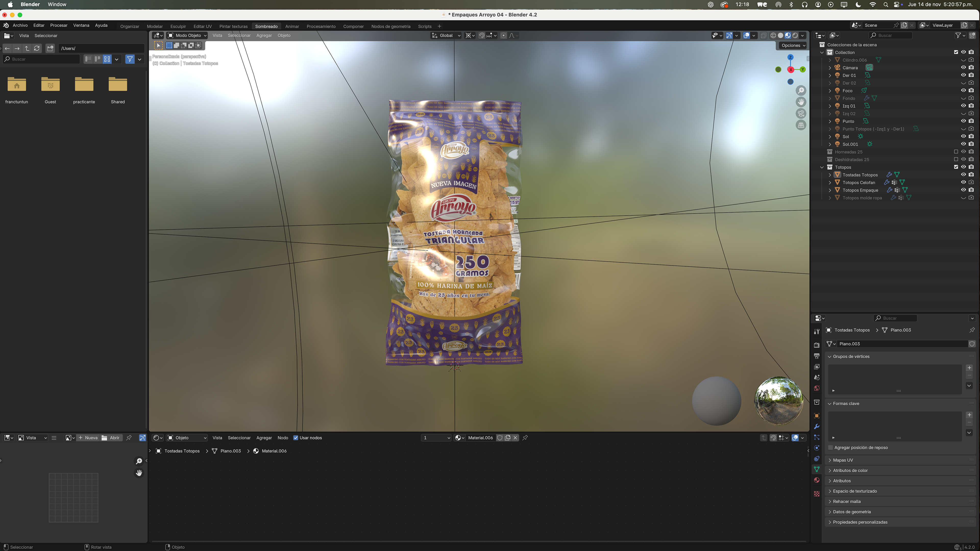Toggle visibility of Tostadas Totopos
Image resolution: width=980 pixels, height=551 pixels.
963,175
